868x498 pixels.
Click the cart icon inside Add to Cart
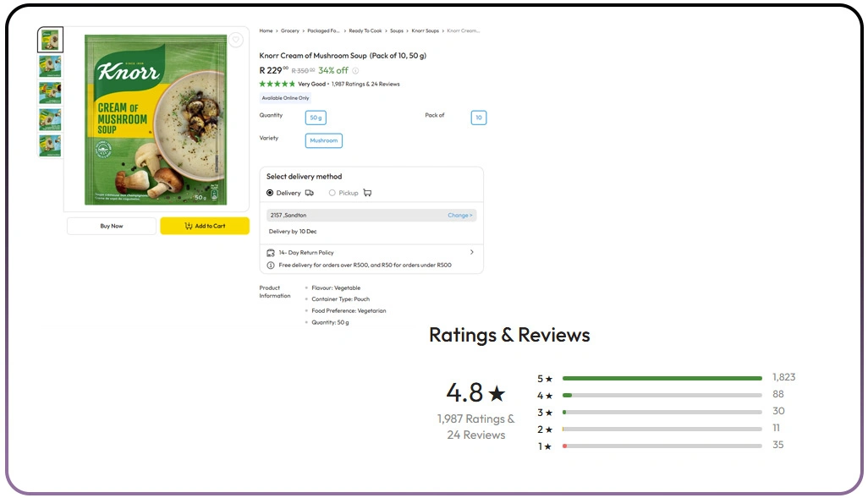(187, 226)
